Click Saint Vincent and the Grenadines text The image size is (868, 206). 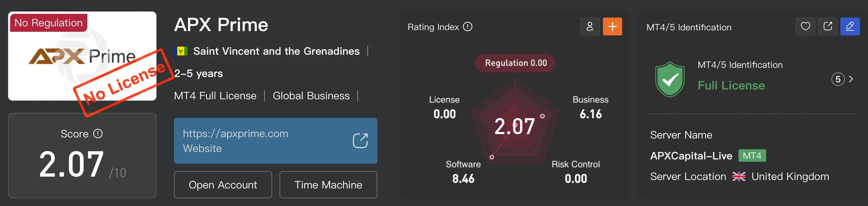click(x=276, y=51)
